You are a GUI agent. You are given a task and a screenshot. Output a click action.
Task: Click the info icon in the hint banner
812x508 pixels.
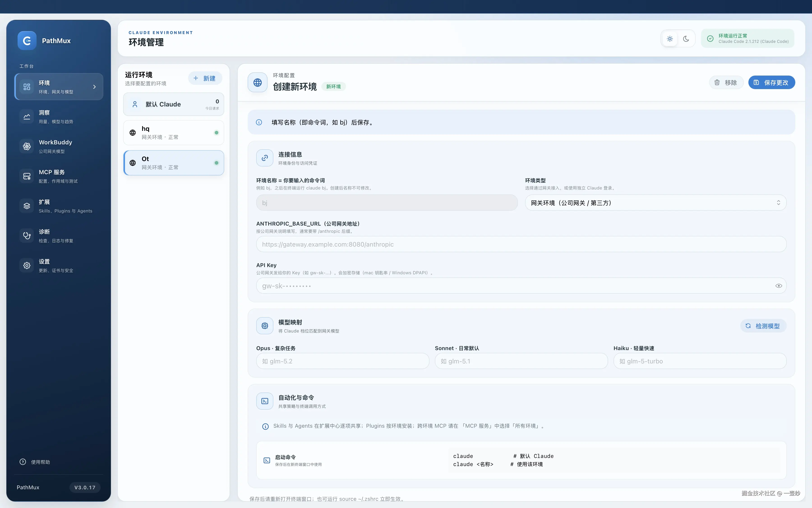259,122
